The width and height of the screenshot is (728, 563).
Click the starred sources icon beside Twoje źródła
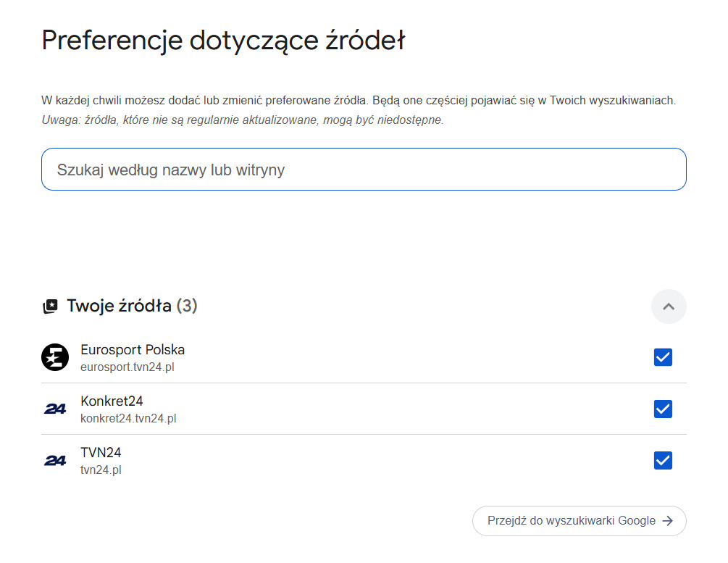click(x=50, y=306)
